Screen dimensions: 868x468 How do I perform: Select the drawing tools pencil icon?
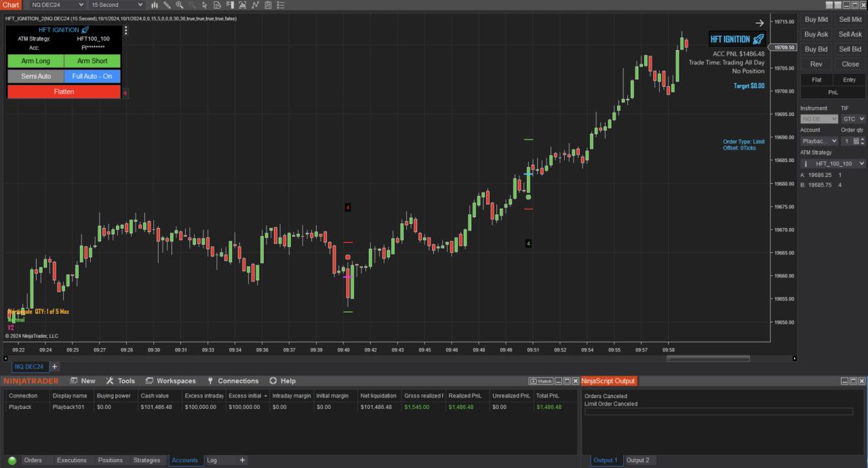click(x=167, y=5)
